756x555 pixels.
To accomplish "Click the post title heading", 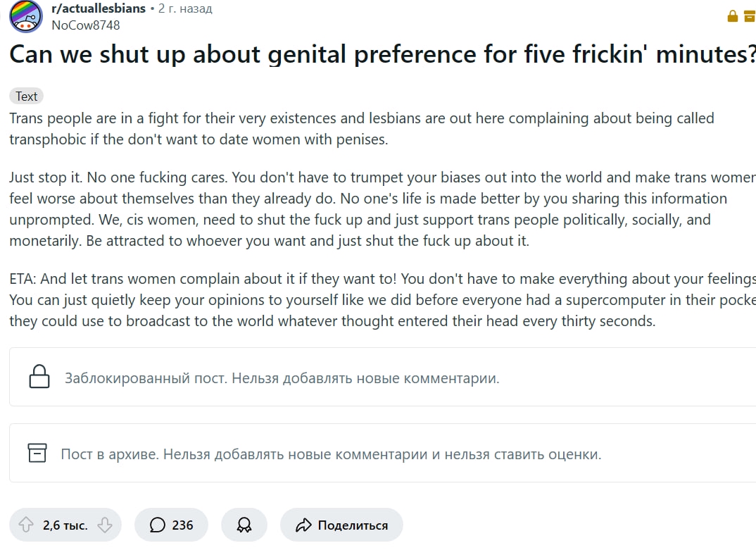I will (x=380, y=54).
